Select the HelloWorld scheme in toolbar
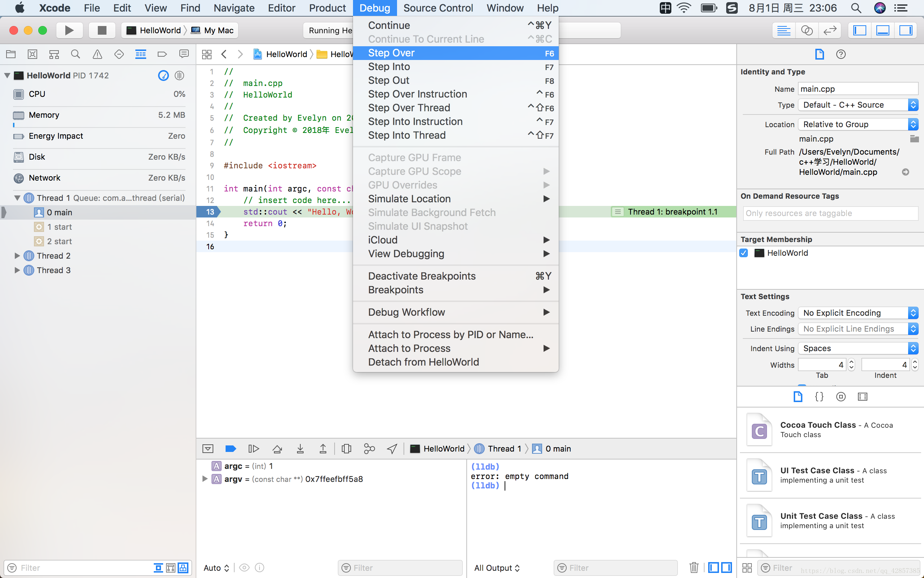 click(154, 30)
